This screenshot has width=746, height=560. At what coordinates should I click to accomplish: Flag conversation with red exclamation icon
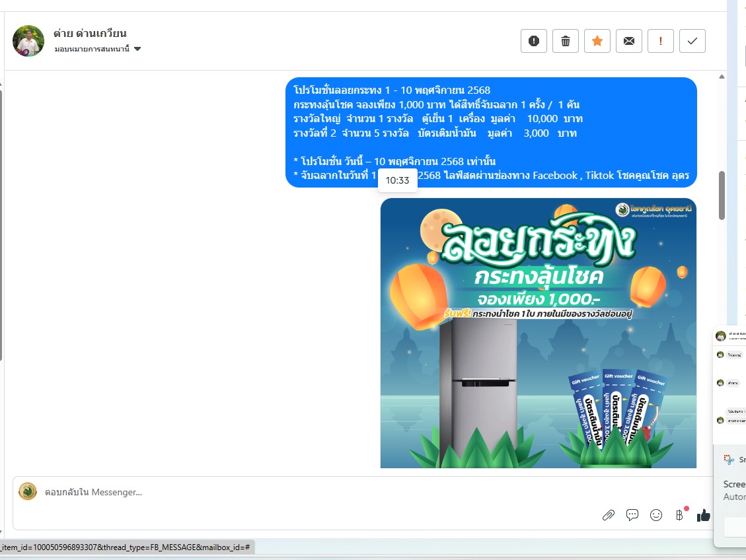coord(661,41)
